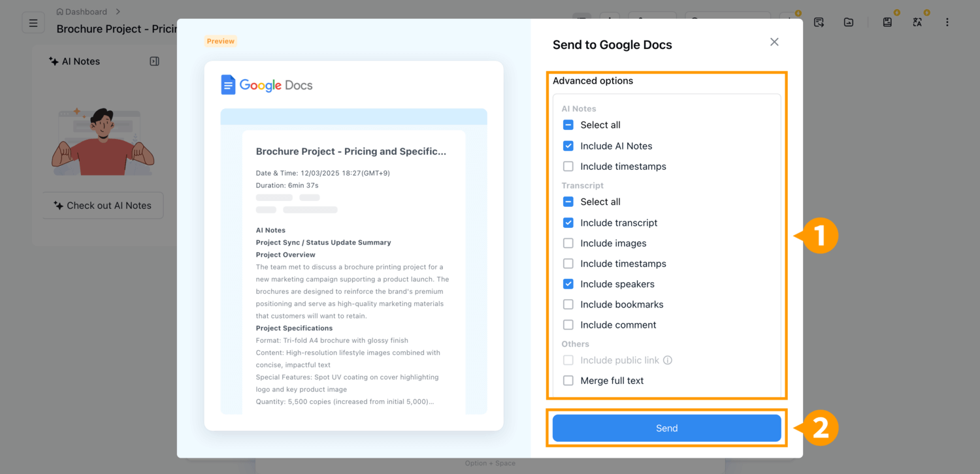Click the Check out AI Notes button
This screenshot has width=980, height=474.
point(103,205)
